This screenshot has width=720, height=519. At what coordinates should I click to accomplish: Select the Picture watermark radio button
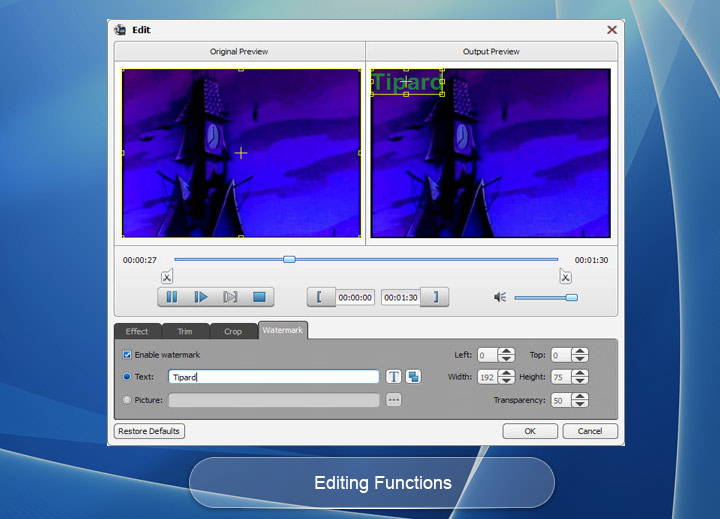[x=127, y=400]
